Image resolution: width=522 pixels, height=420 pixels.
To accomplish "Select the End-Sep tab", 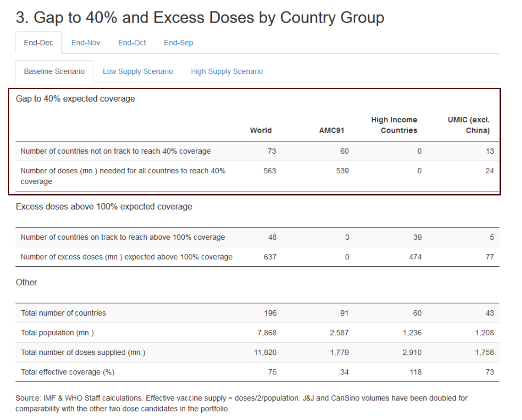I will [178, 43].
